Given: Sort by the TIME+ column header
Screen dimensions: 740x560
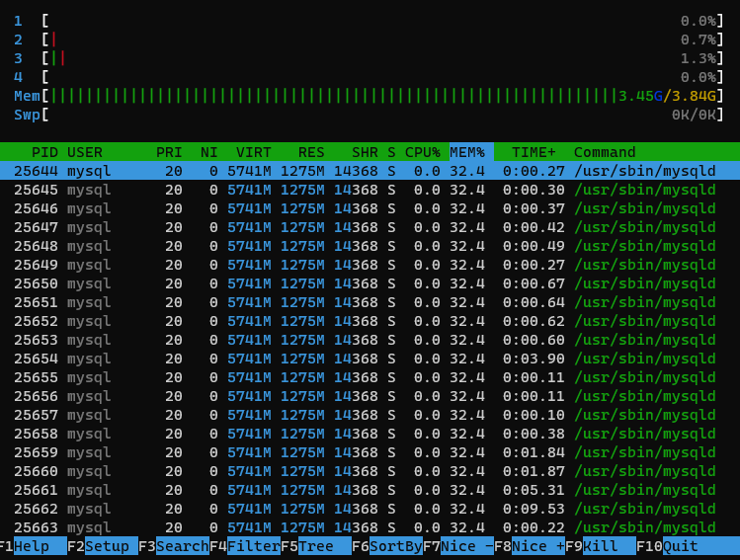Looking at the screenshot, I should [534, 152].
